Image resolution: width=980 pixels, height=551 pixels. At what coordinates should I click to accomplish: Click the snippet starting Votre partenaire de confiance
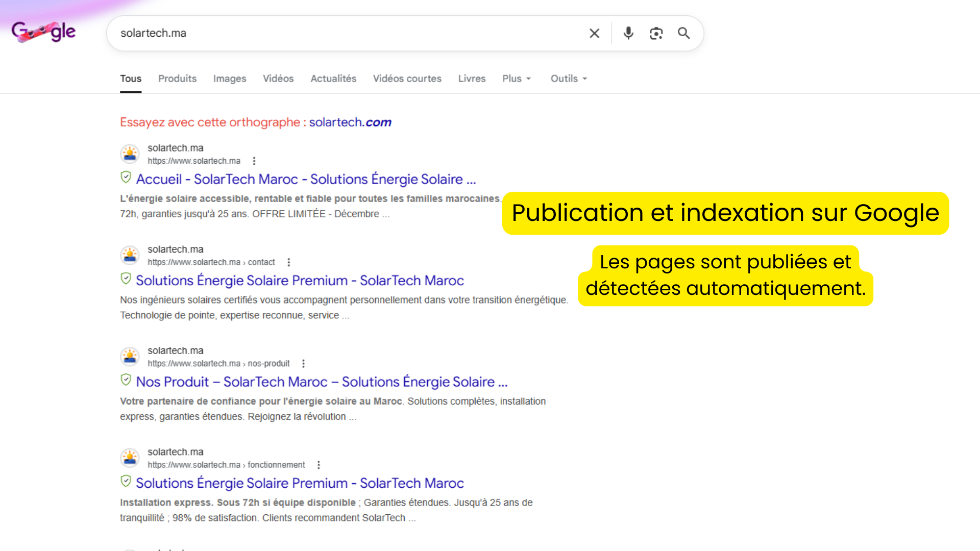(333, 409)
